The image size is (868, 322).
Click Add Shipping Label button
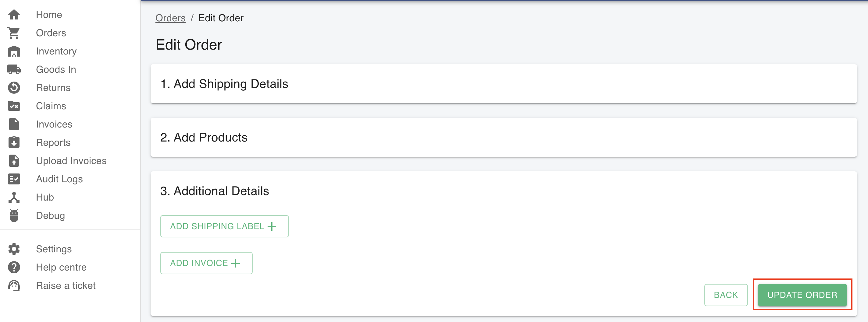(224, 226)
